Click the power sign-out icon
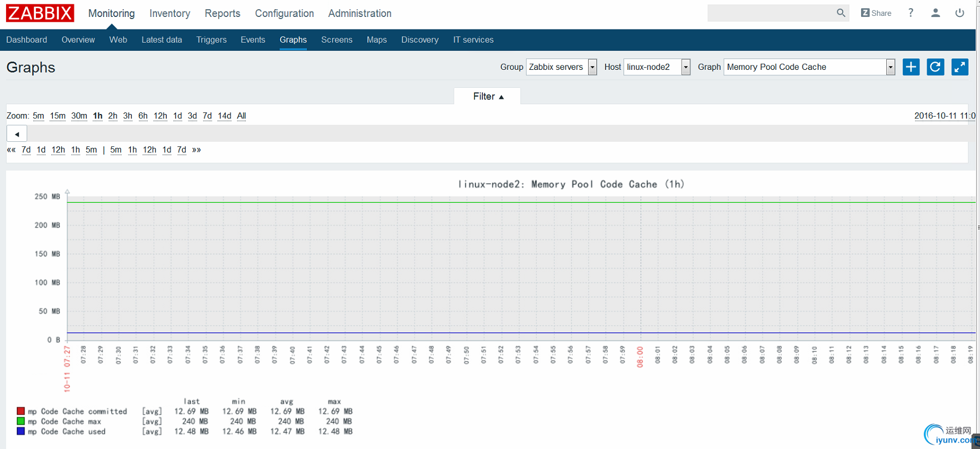This screenshot has height=449, width=980. (960, 13)
